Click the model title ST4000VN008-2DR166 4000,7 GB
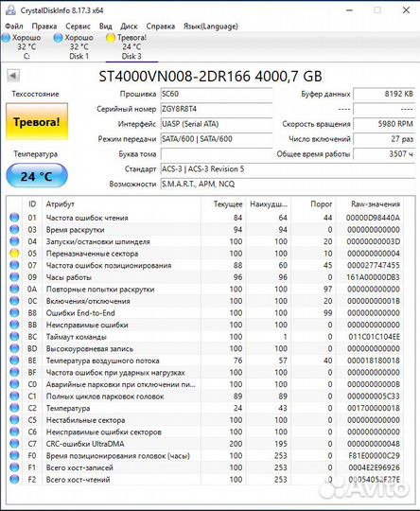Viewport: 420px width, 511px height. click(210, 77)
